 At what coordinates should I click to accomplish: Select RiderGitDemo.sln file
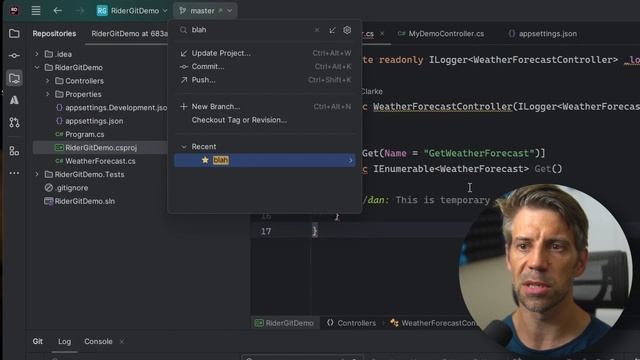[80, 201]
